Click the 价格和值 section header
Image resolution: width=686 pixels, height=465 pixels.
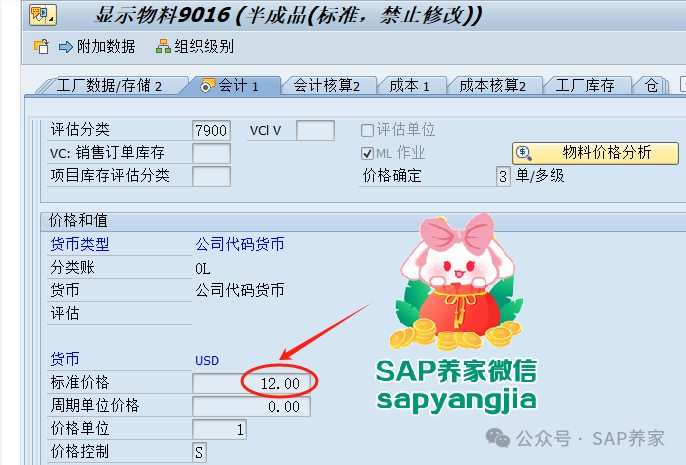pyautogui.click(x=78, y=220)
